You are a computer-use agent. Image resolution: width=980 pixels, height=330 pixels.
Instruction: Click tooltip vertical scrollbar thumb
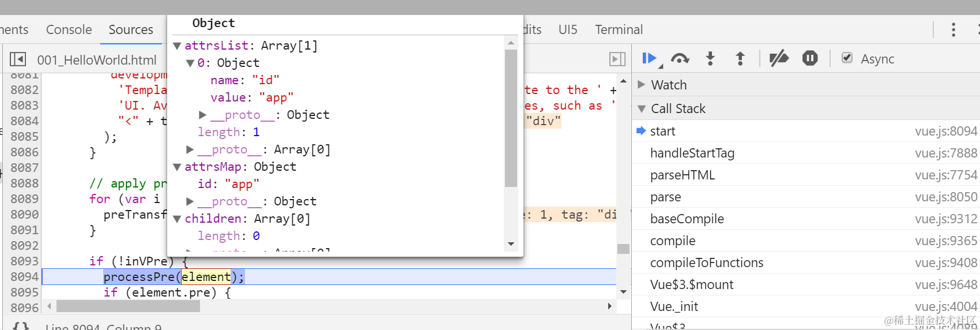tap(511, 118)
